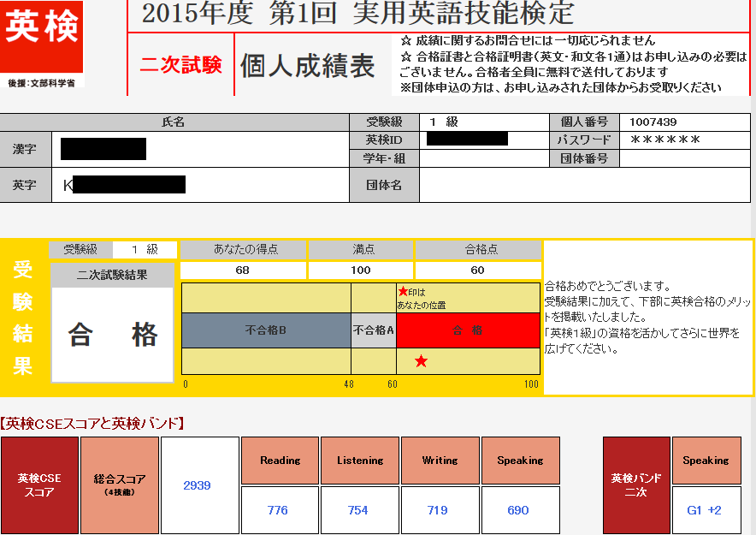The height and width of the screenshot is (535, 756).
Task: Click the light grey 不合格A bar segment
Action: [x=374, y=330]
